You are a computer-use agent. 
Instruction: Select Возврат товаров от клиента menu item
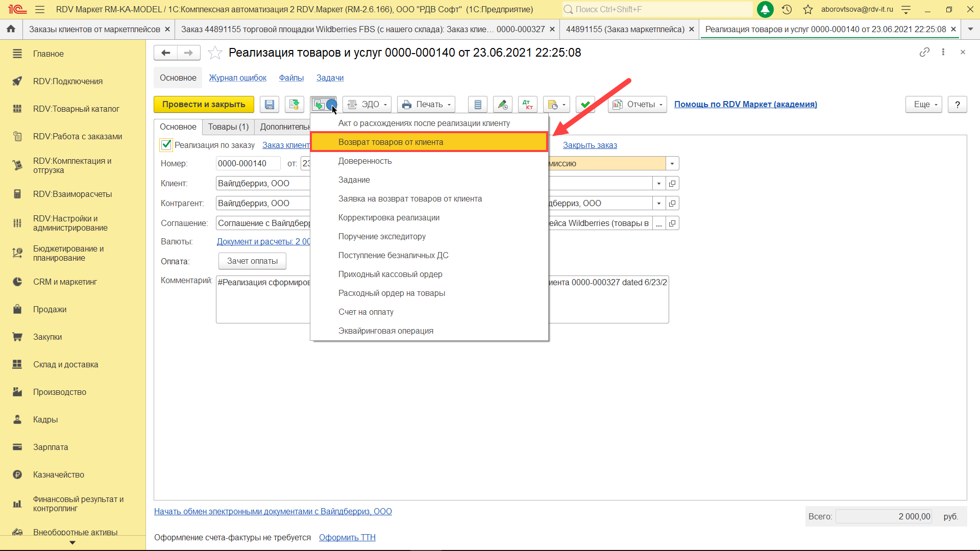click(x=390, y=142)
